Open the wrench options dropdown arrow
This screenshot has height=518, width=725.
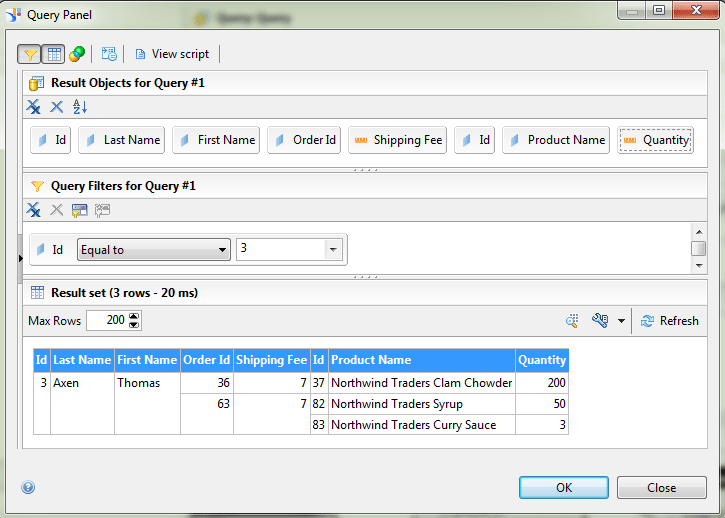[621, 321]
